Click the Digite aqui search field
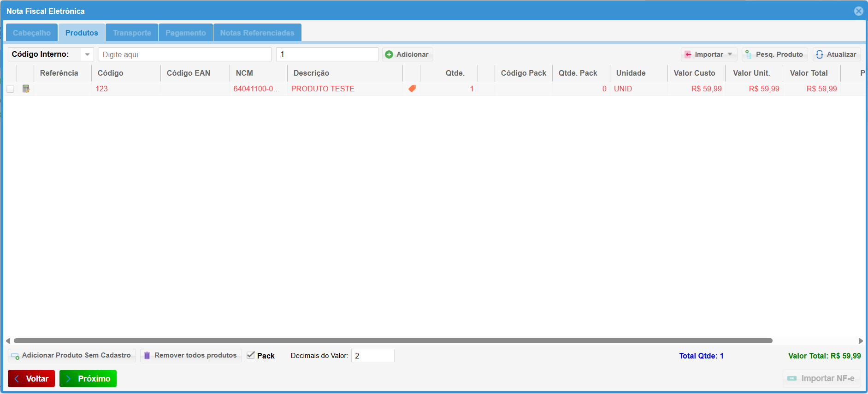868x394 pixels. click(185, 54)
